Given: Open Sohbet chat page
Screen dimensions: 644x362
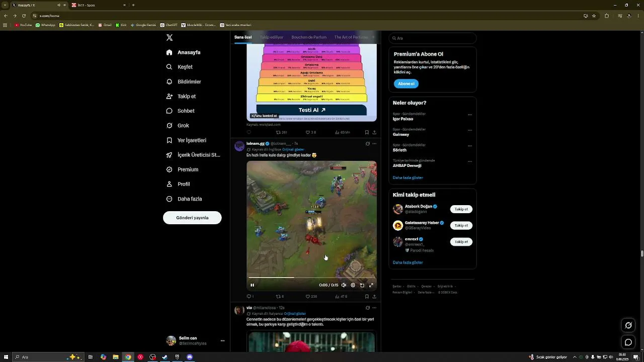Looking at the screenshot, I should point(180,111).
